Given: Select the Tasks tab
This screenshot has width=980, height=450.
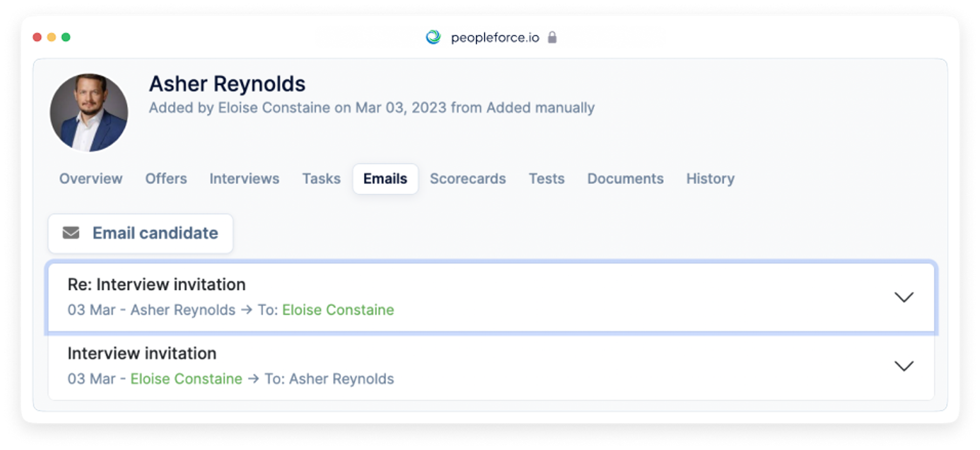Looking at the screenshot, I should click(321, 179).
